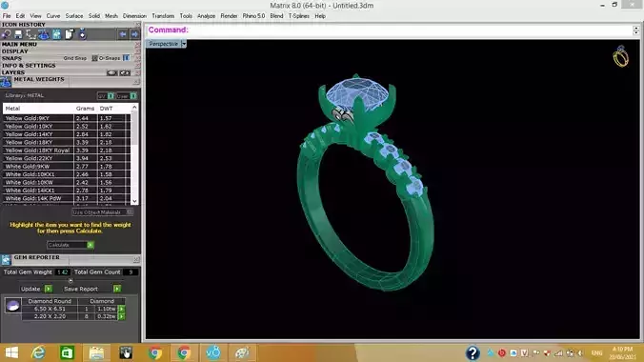The width and height of the screenshot is (644, 362).
Task: Select the White Gold:14K PdW row
Action: click(x=67, y=198)
